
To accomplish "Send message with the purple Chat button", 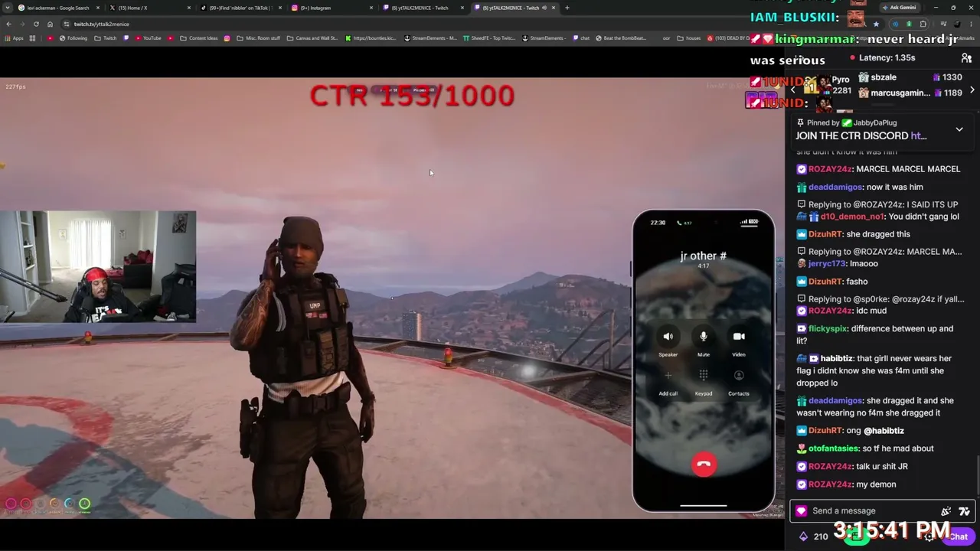I will point(959,536).
